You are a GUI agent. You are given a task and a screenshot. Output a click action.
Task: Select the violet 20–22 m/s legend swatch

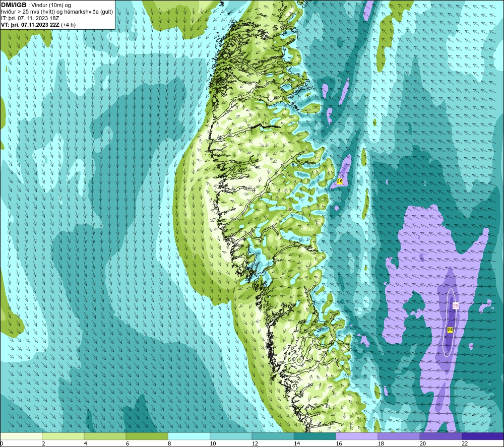tap(440, 436)
